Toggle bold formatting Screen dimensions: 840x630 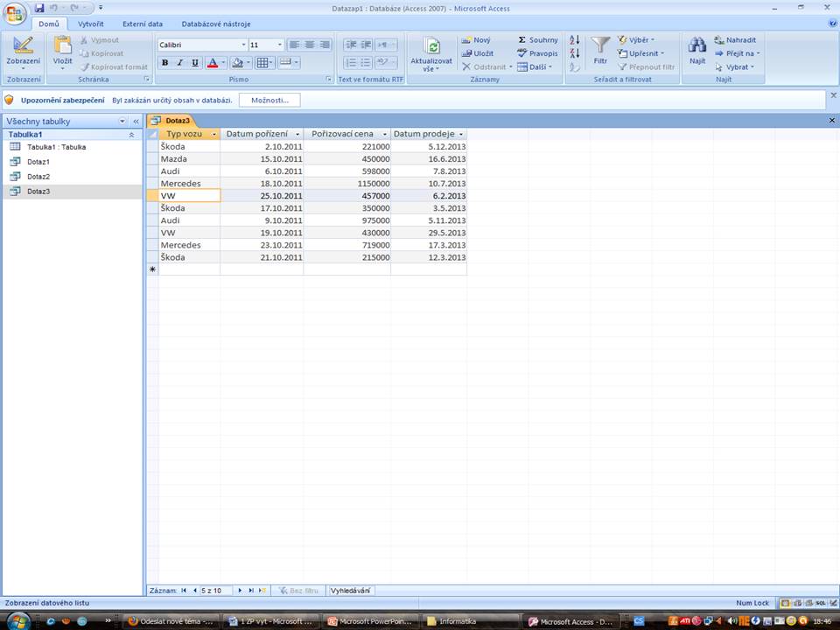point(164,63)
